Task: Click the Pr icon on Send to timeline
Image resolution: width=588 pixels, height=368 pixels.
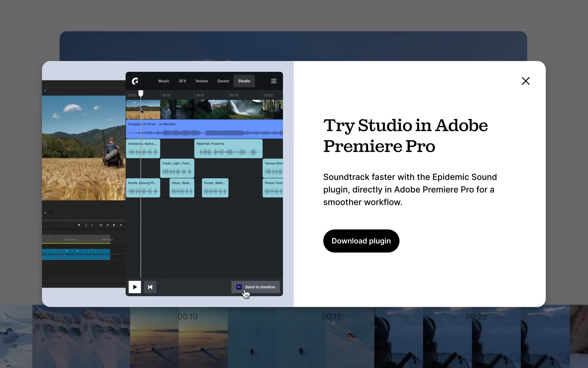Action: coord(239,287)
